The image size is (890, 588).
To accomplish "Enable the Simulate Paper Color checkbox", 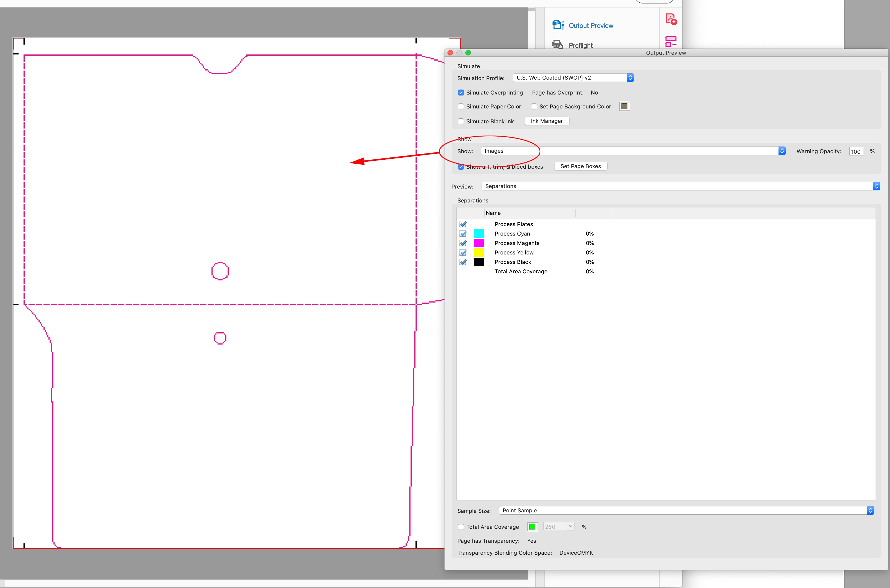I will coord(461,106).
